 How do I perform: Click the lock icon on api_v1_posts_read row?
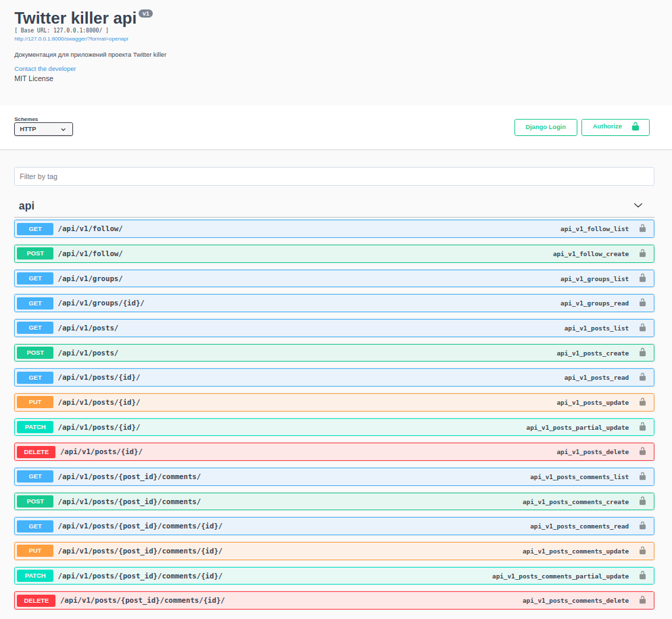pyautogui.click(x=642, y=377)
